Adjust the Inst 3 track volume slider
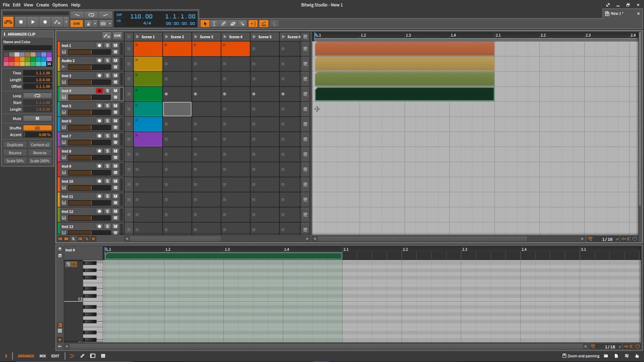This screenshot has width=644, height=362. pos(90,82)
